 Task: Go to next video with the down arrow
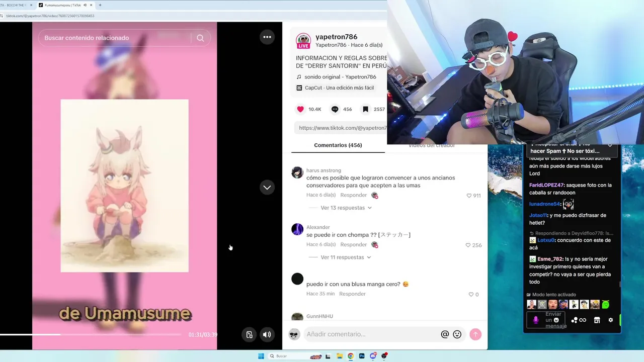pos(267,187)
